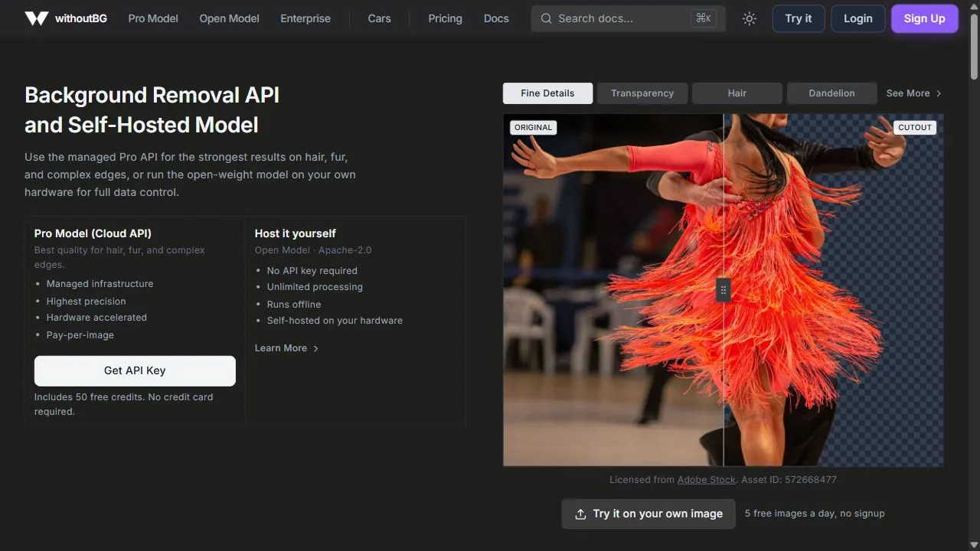Switch to the Dandelion example tab
This screenshot has height=551, width=980.
click(x=831, y=93)
